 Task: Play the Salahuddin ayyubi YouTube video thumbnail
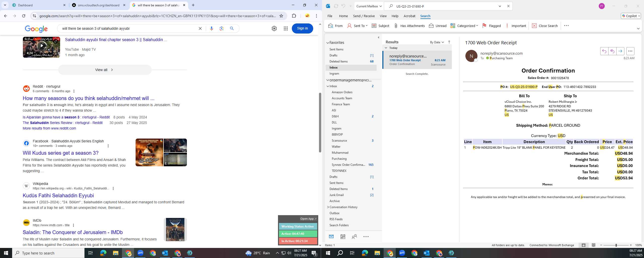tap(42, 47)
